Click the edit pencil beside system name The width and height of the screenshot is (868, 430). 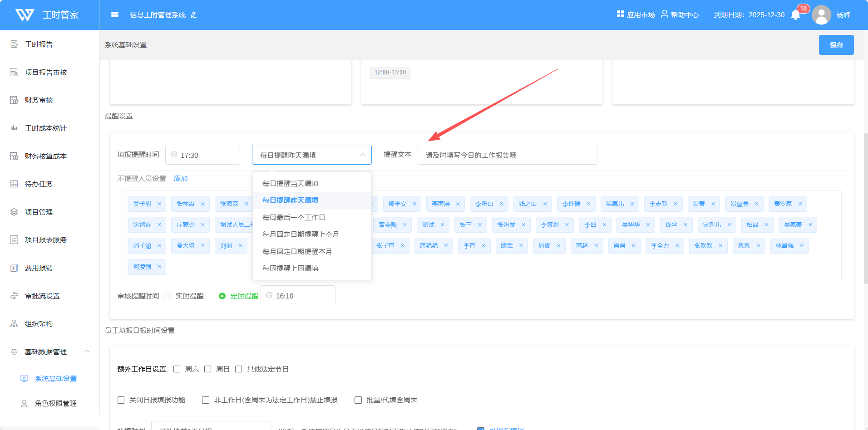coord(193,15)
